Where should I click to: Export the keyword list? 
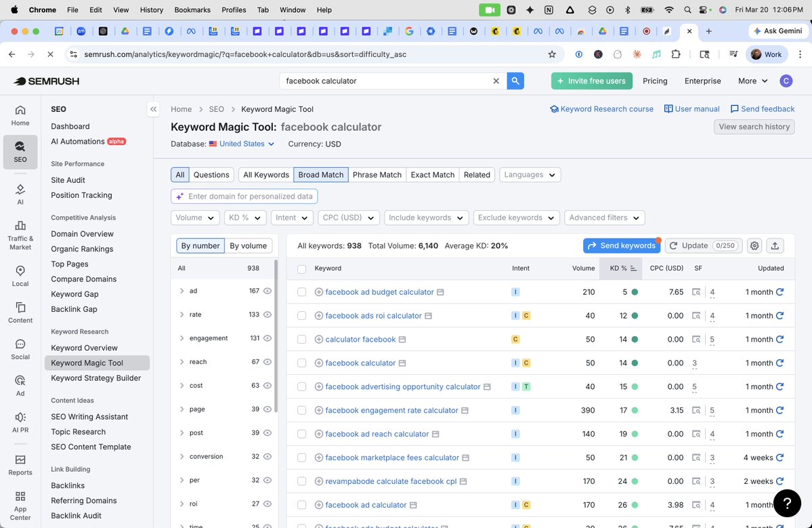775,245
